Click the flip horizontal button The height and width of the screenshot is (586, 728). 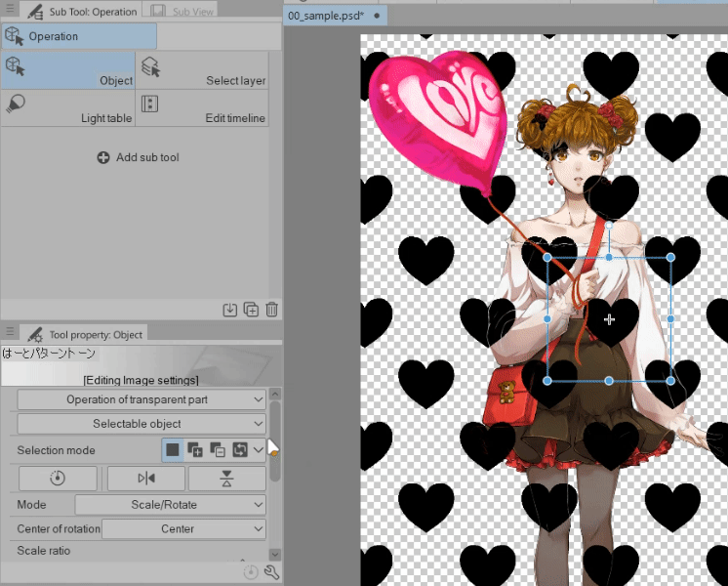pyautogui.click(x=146, y=478)
